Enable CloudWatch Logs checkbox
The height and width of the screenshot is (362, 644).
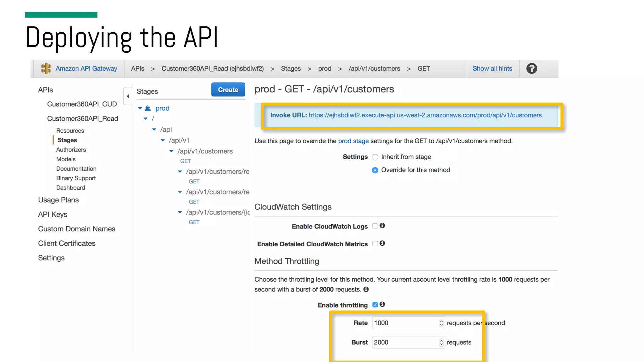[x=375, y=226]
